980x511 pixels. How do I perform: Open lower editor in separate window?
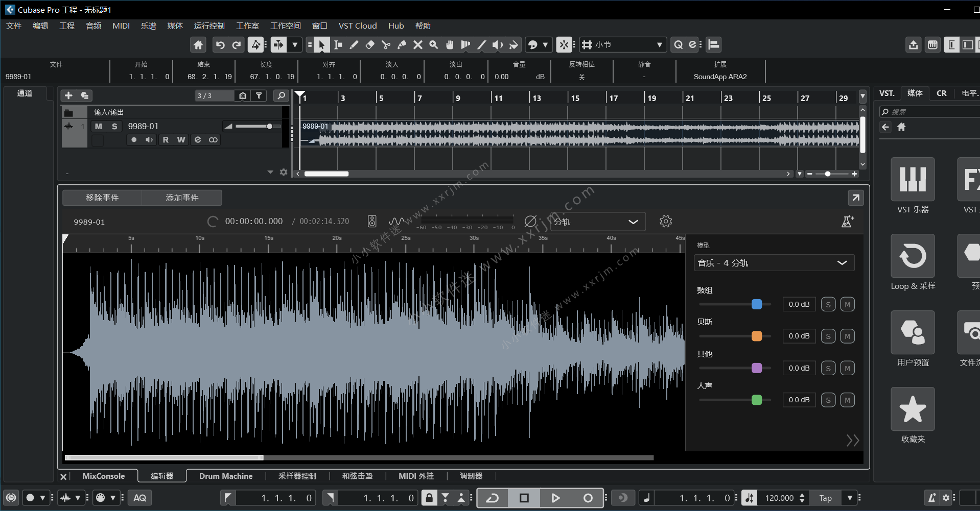point(855,198)
